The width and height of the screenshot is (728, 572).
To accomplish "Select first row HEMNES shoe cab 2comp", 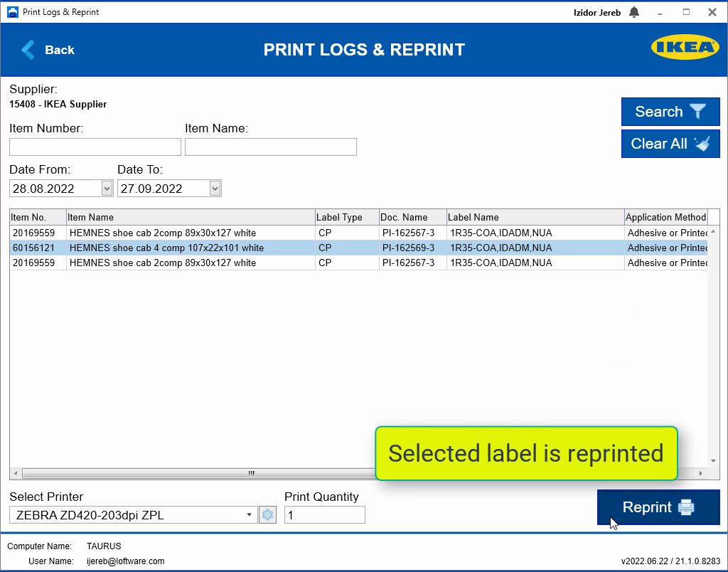I will (358, 233).
